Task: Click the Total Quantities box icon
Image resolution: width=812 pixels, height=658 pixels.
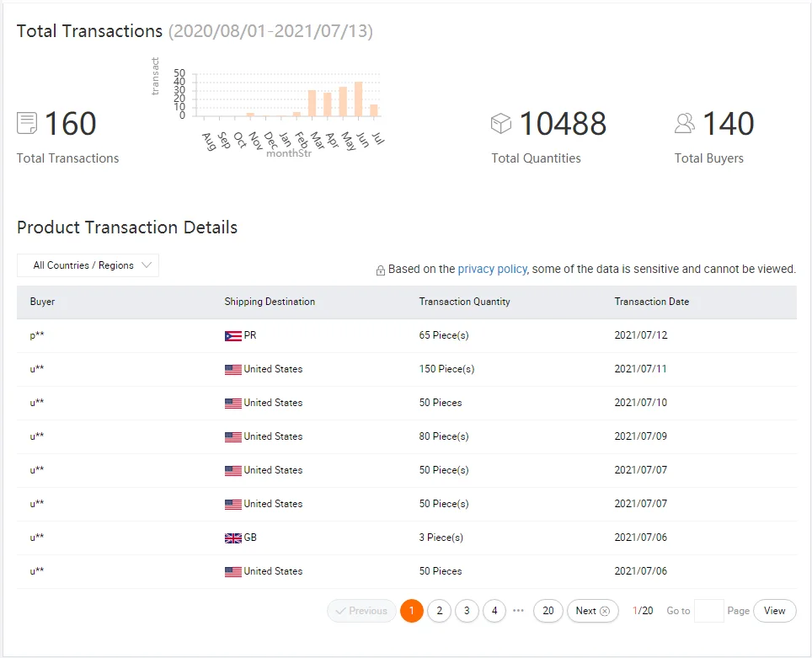Action: pyautogui.click(x=501, y=124)
